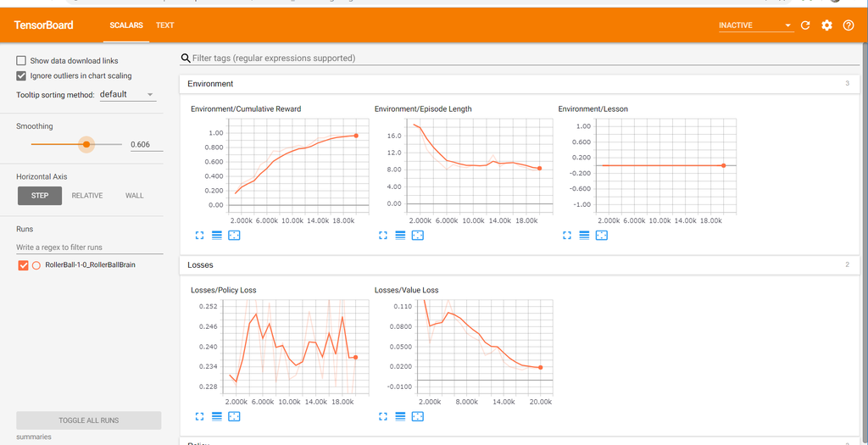Toggle log scale on Episode Length chart
Viewport: 868px width, 445px height.
tap(400, 236)
